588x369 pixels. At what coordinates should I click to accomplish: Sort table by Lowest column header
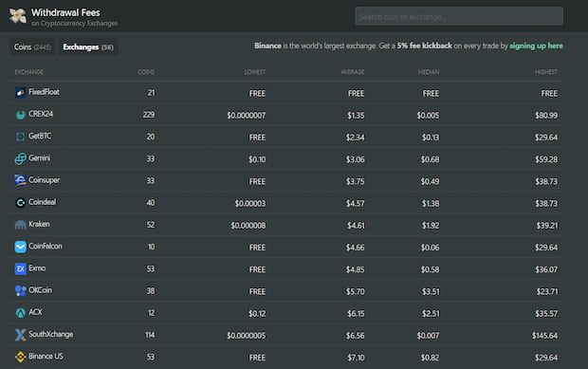pos(255,72)
